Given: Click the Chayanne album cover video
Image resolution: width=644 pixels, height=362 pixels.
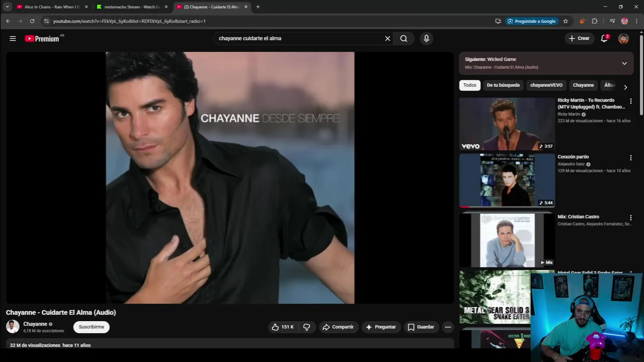Looking at the screenshot, I should coord(230,177).
